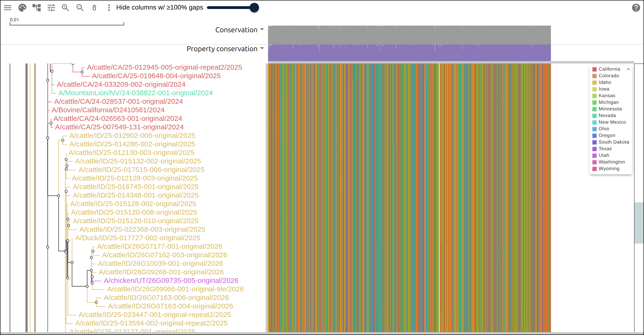This screenshot has height=335, width=644.
Task: Select the A/MountainLion/NV/24-038822-001 leaf label
Action: [x=135, y=93]
